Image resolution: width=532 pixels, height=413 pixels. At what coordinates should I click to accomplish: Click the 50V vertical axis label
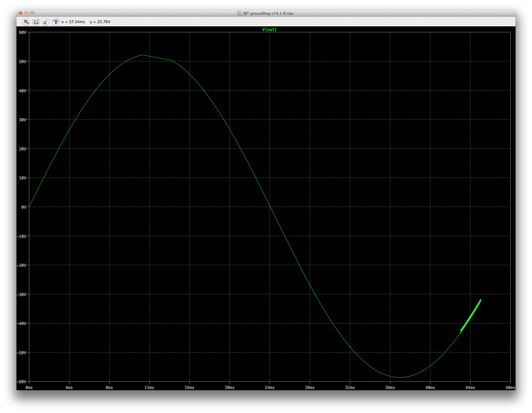(22, 61)
